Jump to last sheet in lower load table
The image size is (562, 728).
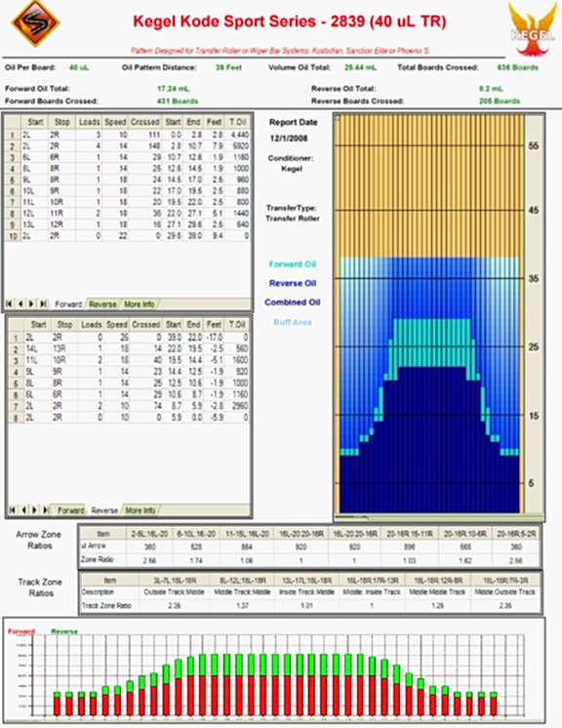click(x=46, y=509)
